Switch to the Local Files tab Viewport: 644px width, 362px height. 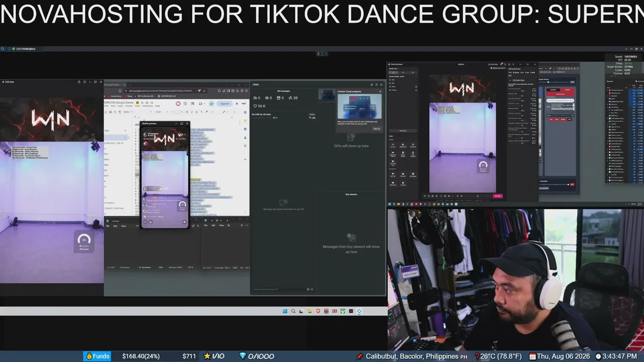coord(553,89)
